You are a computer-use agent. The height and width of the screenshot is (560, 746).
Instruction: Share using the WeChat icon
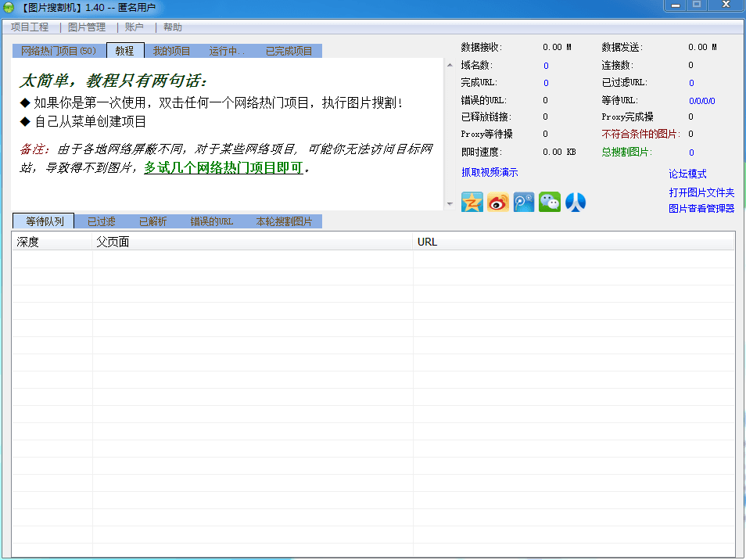[x=550, y=202]
